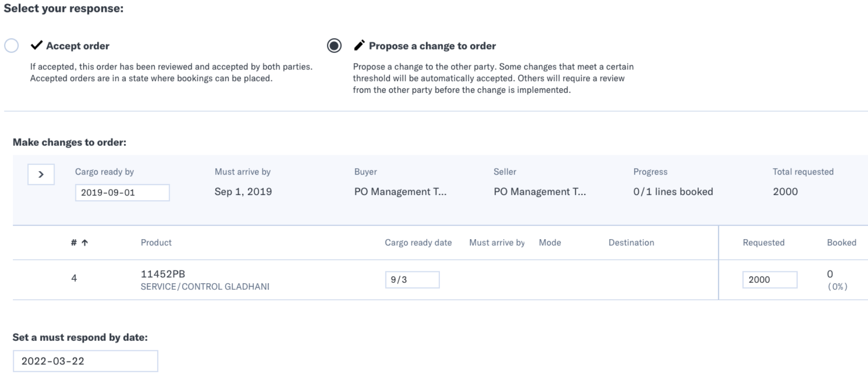Click the checkmark icon beside Accept order
This screenshot has height=381, width=868.
tap(36, 46)
